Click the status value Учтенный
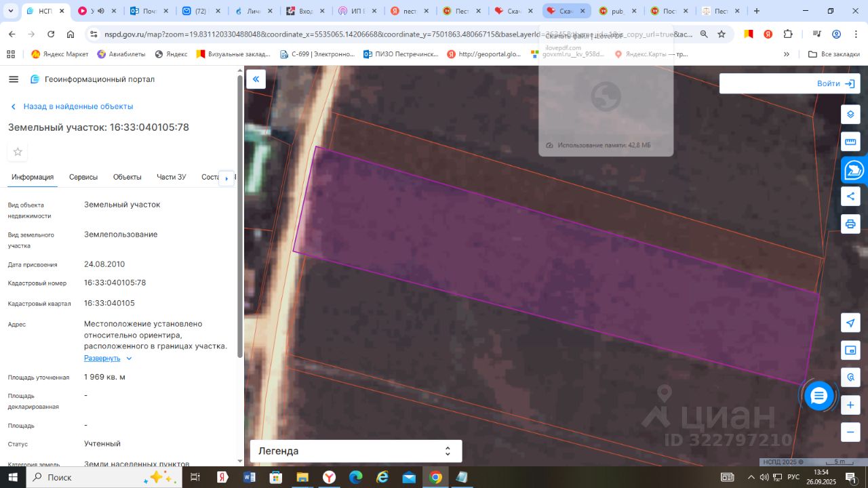 102,443
